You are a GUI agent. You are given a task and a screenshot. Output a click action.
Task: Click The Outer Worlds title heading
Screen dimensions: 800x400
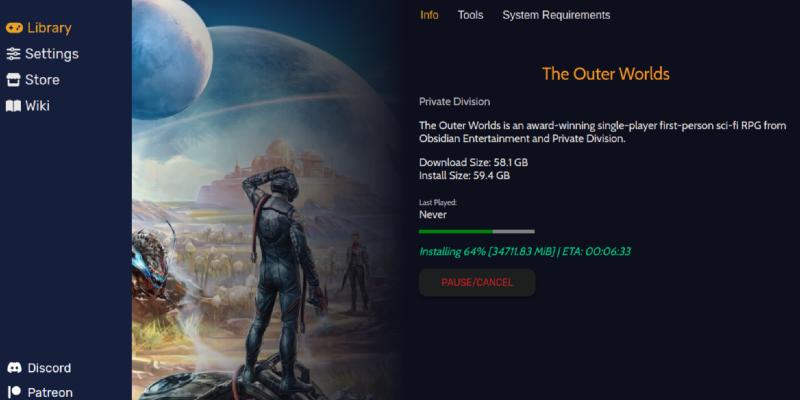[606, 73]
